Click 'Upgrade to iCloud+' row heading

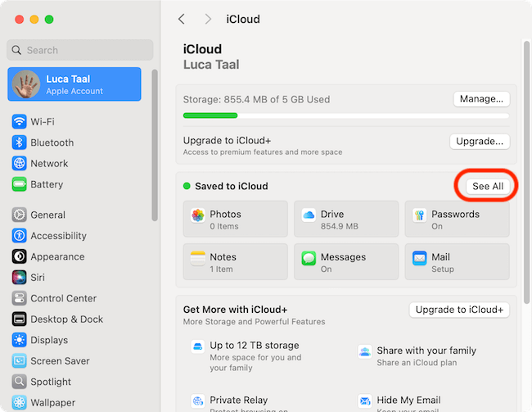pos(227,141)
